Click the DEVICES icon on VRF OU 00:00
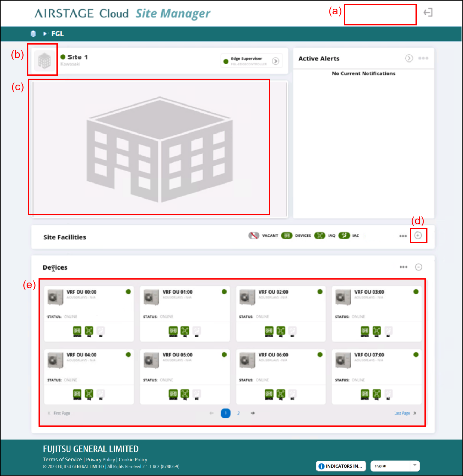Image resolution: width=463 pixels, height=476 pixels. pos(77,331)
